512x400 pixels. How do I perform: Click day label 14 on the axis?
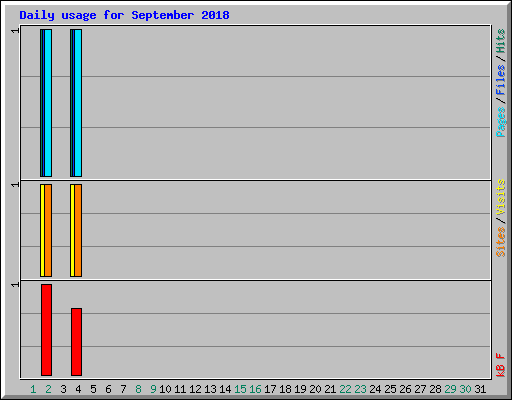pos(225,389)
